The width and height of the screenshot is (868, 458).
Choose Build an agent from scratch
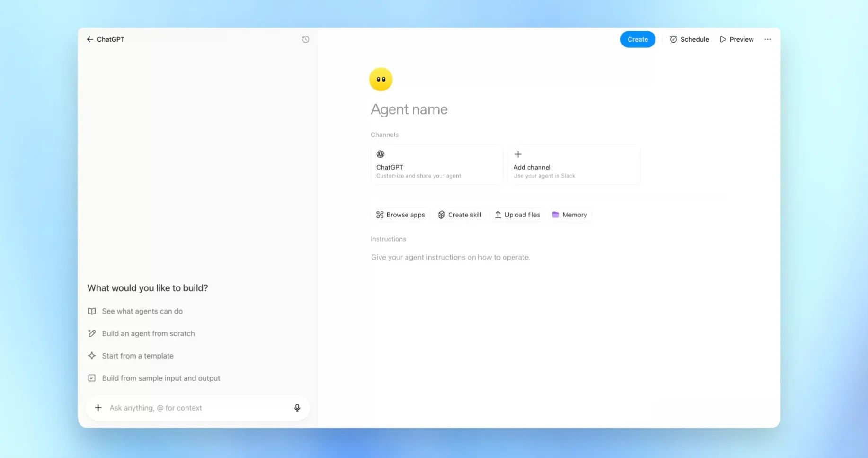[142, 333]
